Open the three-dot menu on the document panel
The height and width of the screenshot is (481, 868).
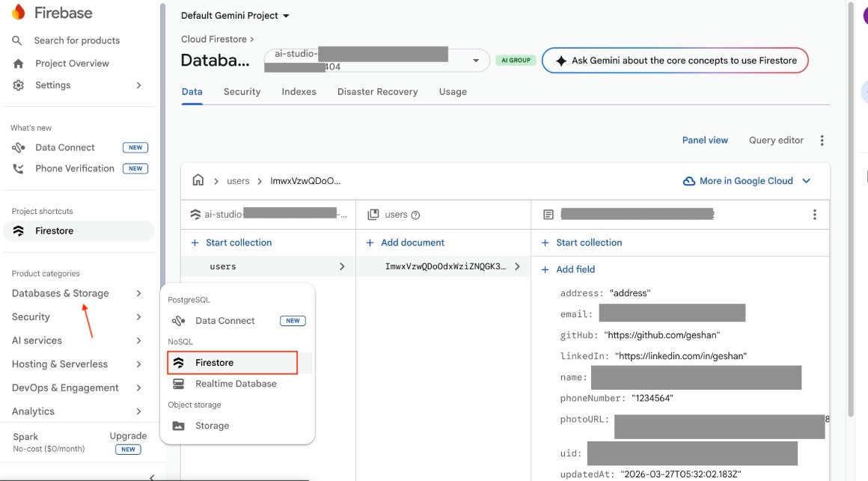coord(814,215)
